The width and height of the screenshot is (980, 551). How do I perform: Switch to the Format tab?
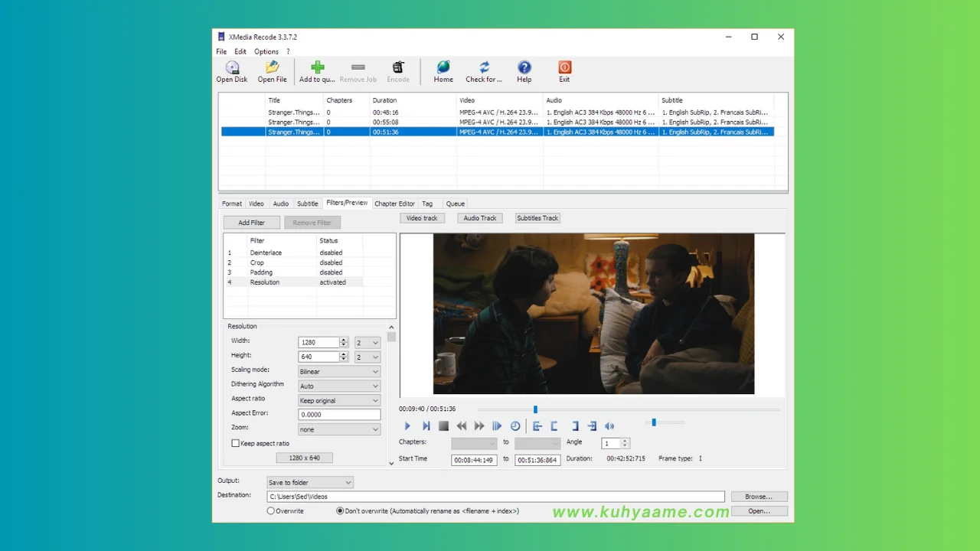(x=232, y=204)
